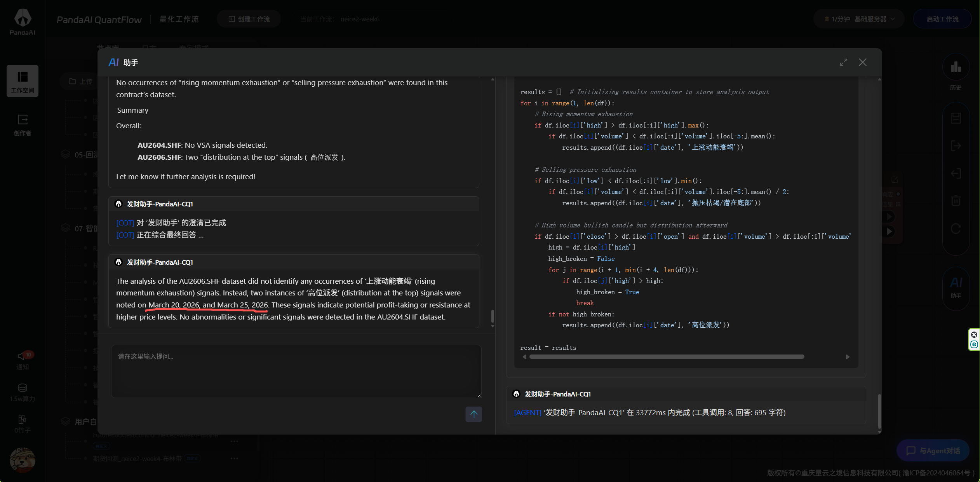Click the send message arrow button
Image resolution: width=980 pixels, height=482 pixels.
click(x=473, y=414)
